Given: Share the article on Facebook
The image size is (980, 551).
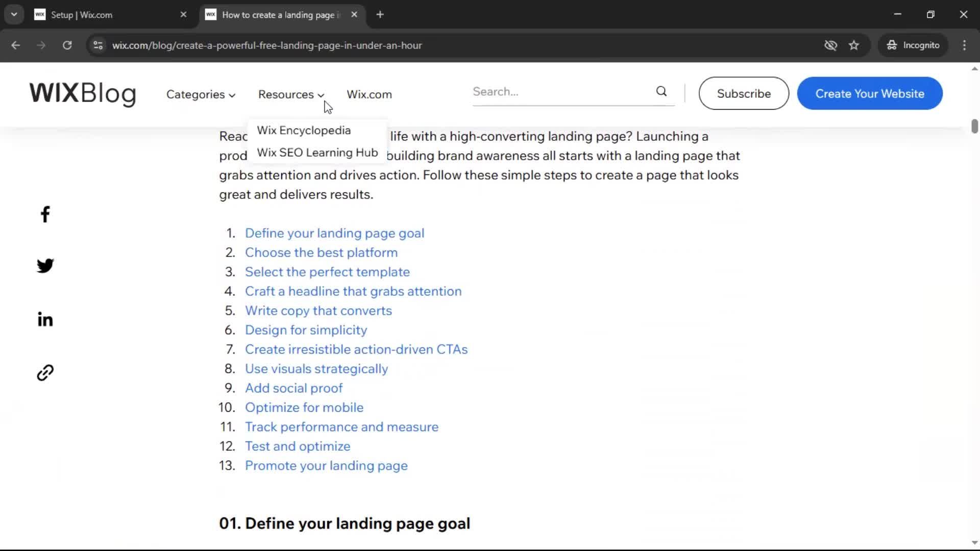Looking at the screenshot, I should pyautogui.click(x=45, y=214).
